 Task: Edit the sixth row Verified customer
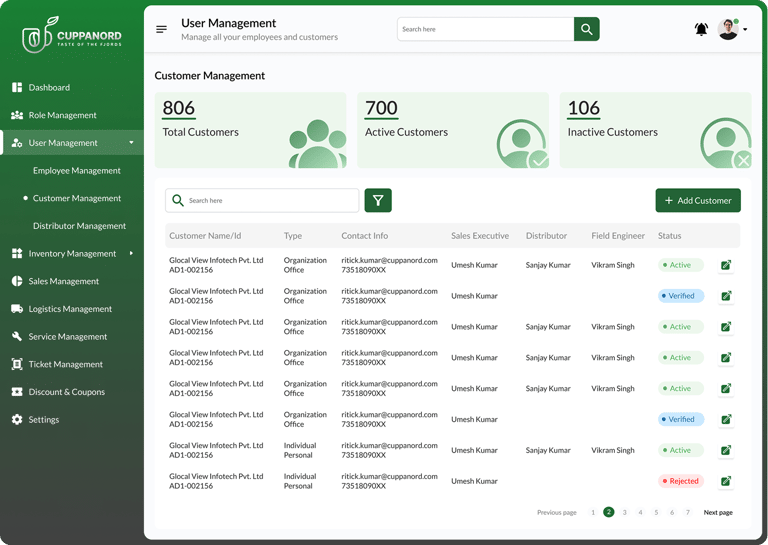pos(726,419)
